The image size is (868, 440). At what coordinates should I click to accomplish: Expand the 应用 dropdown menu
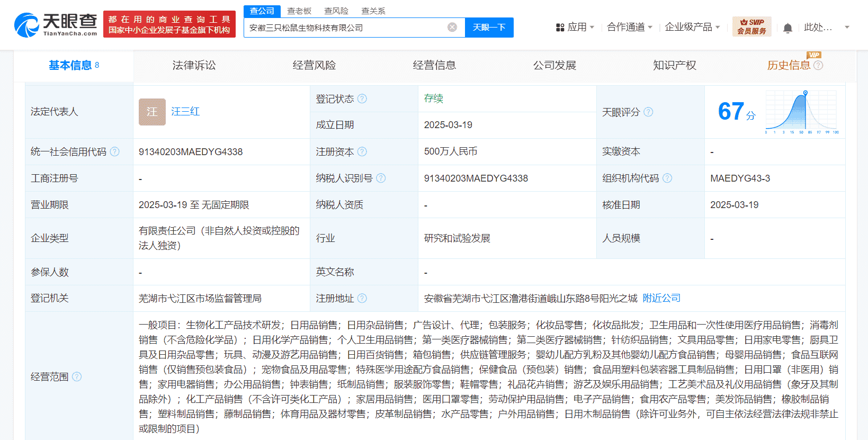[x=575, y=27]
